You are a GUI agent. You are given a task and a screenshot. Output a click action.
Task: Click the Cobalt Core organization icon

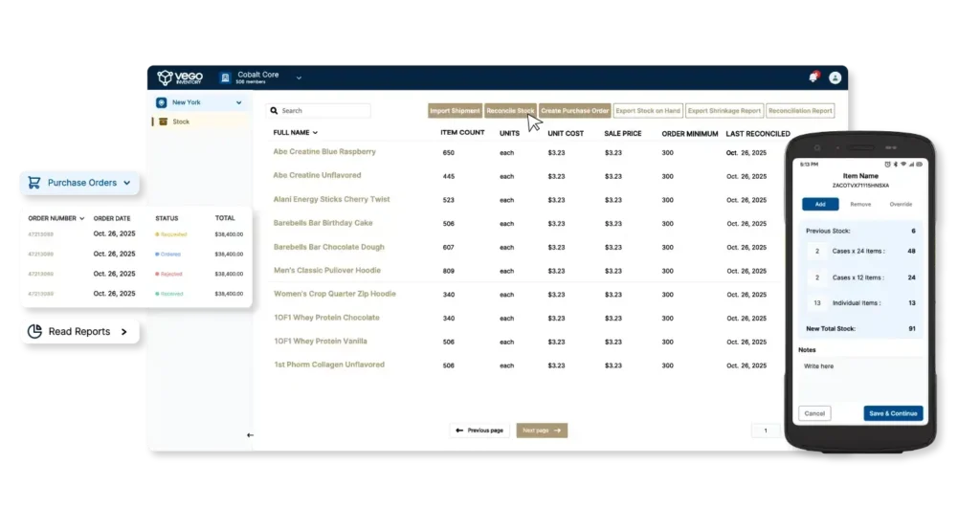[x=225, y=77]
